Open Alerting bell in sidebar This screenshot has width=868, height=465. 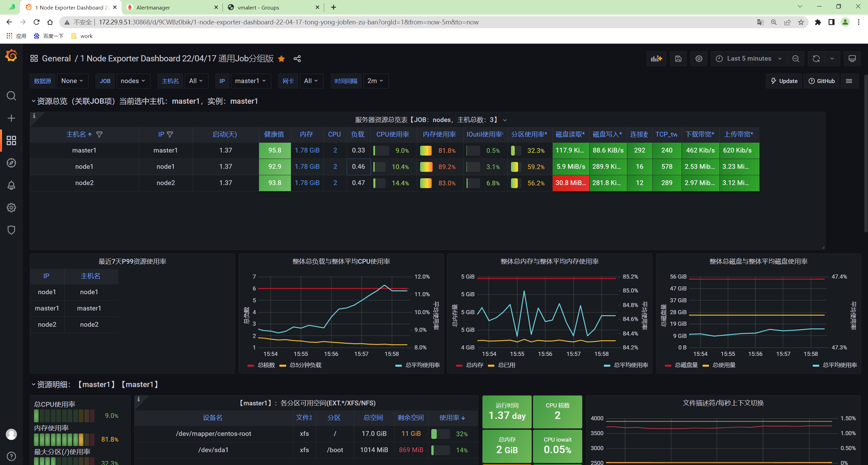click(x=11, y=185)
